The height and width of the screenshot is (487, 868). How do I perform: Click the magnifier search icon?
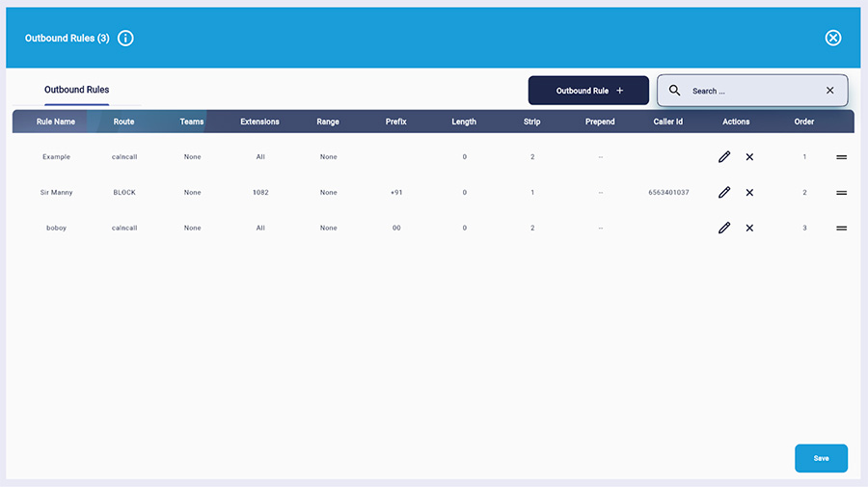(x=675, y=91)
